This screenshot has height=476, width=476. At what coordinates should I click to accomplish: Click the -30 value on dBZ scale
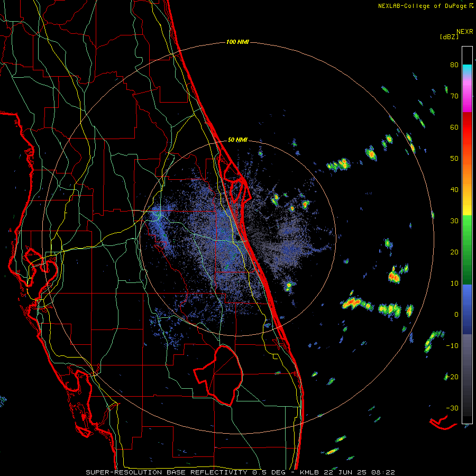[x=452, y=408]
